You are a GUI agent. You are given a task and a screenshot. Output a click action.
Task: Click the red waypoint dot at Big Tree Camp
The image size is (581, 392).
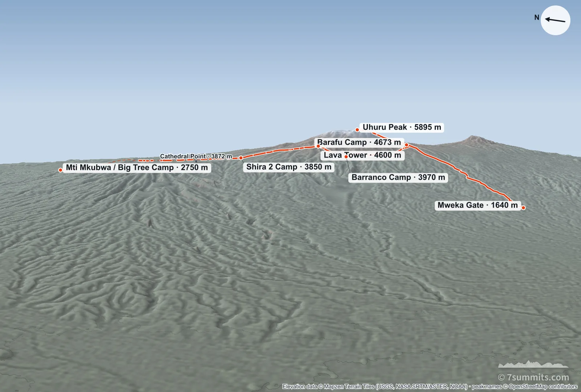pyautogui.click(x=60, y=170)
